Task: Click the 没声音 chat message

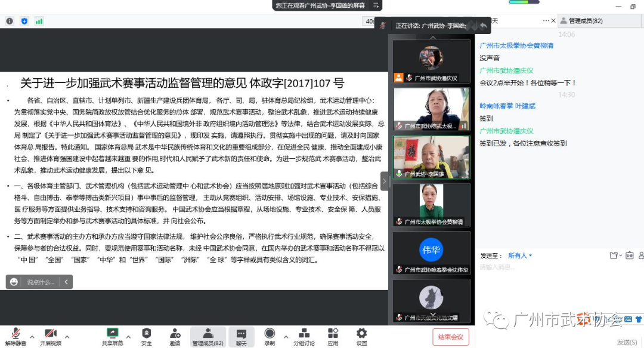Action: click(x=490, y=58)
